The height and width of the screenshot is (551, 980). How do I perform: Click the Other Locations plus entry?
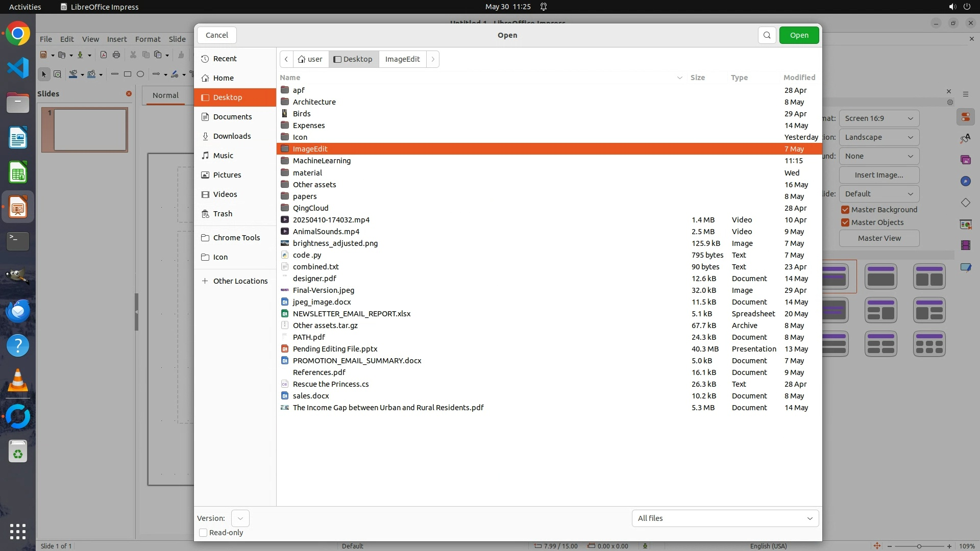[235, 281]
